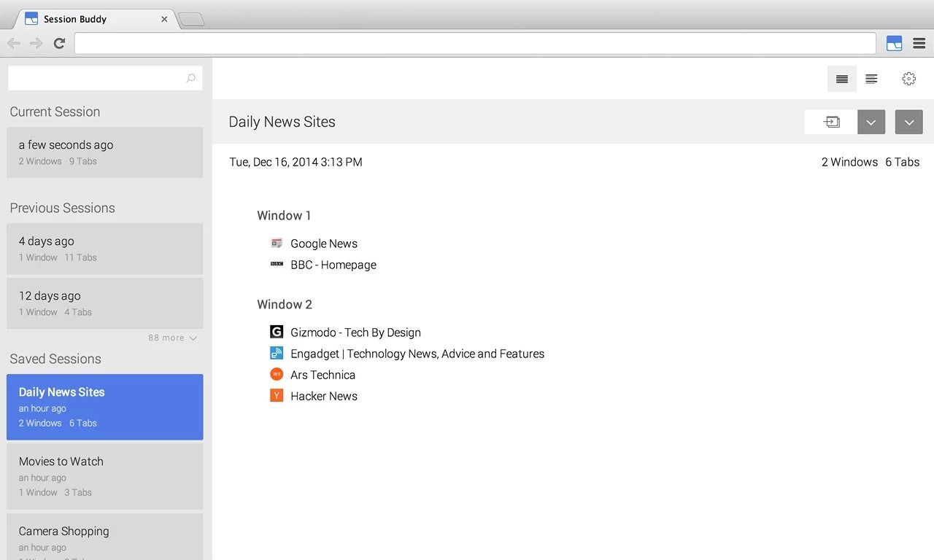934x560 pixels.
Task: Open Session Buddy settings gear
Action: [908, 78]
